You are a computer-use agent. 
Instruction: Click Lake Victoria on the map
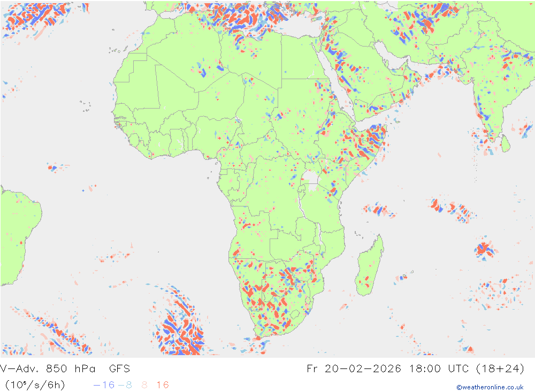pyautogui.click(x=311, y=181)
